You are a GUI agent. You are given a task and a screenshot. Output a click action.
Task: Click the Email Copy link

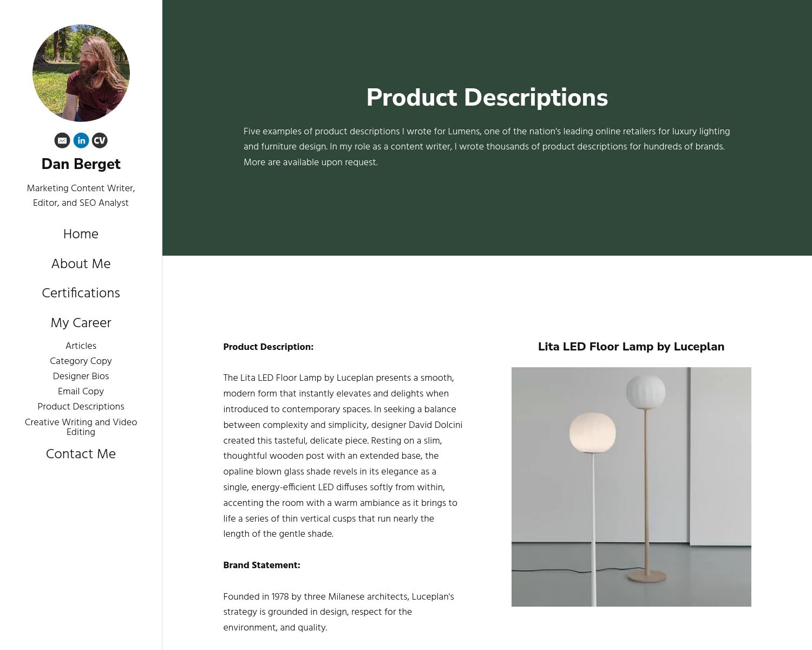80,392
